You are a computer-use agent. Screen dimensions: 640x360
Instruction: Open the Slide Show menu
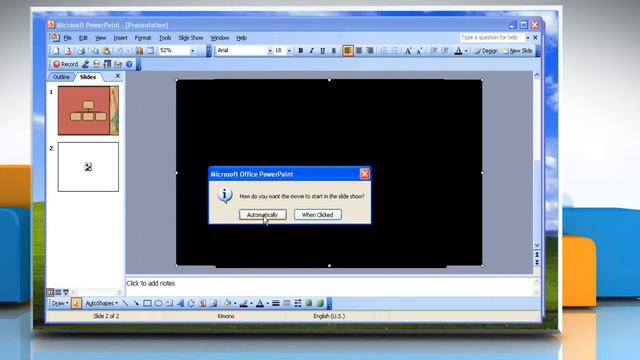(x=191, y=38)
